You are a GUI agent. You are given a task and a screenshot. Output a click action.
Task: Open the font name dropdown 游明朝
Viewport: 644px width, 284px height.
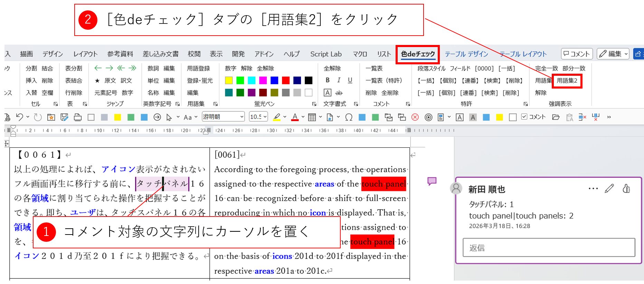(223, 117)
